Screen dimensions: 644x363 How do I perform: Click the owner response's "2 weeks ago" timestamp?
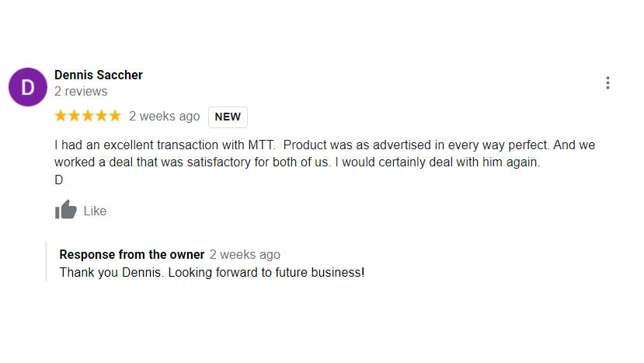coord(245,254)
